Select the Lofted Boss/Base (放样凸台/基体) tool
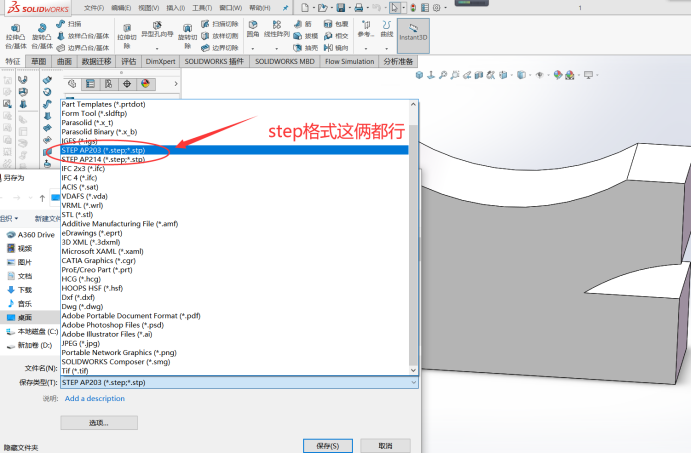691x454 pixels. click(x=83, y=36)
